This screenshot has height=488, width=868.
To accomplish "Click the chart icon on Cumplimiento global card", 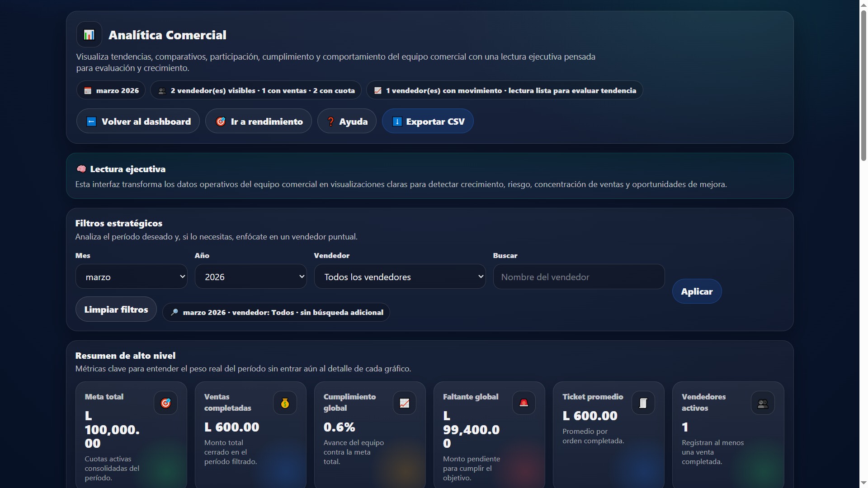I will pos(404,403).
